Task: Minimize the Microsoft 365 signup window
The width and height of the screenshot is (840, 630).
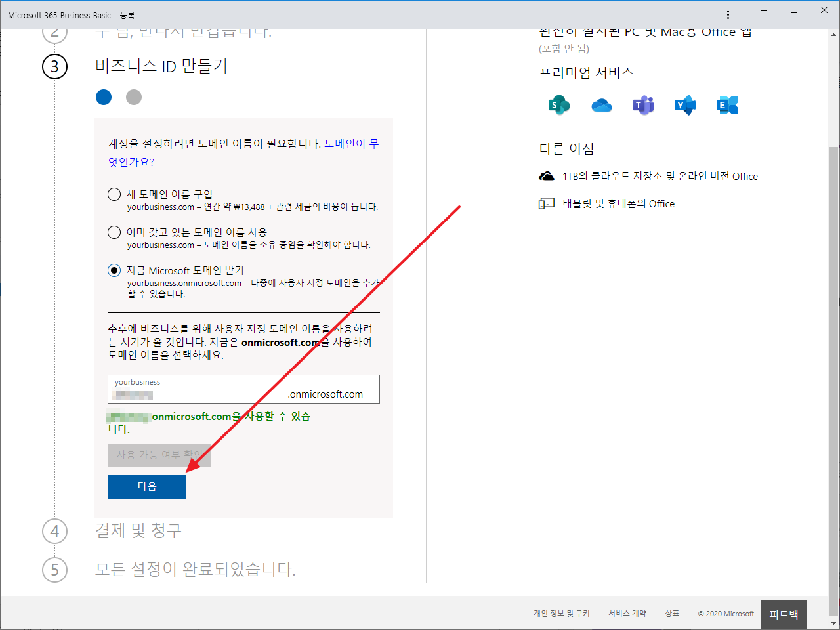Action: [764, 10]
